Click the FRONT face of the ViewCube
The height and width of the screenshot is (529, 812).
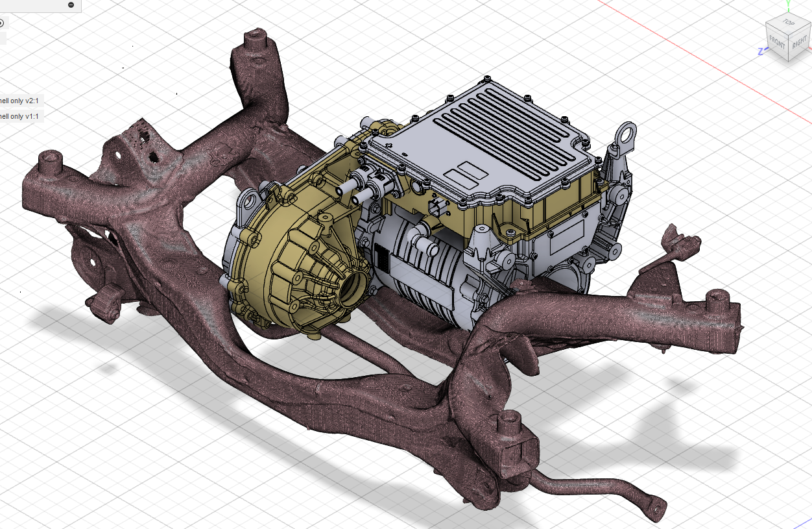coord(777,43)
